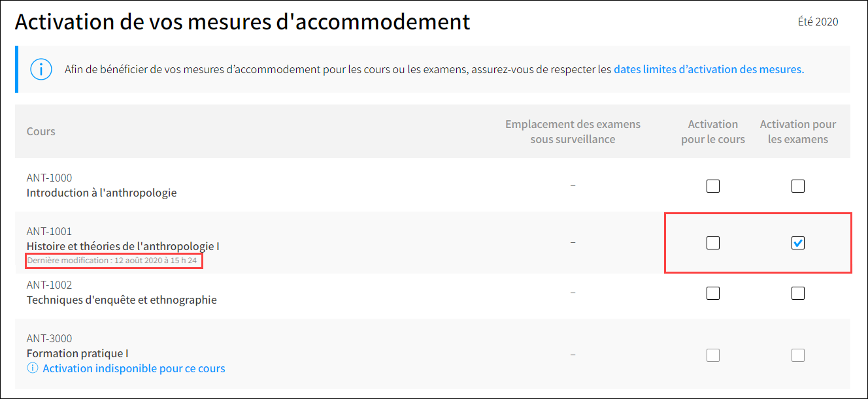
Task: Enable exam activation for ANT-1000
Action: click(x=798, y=186)
